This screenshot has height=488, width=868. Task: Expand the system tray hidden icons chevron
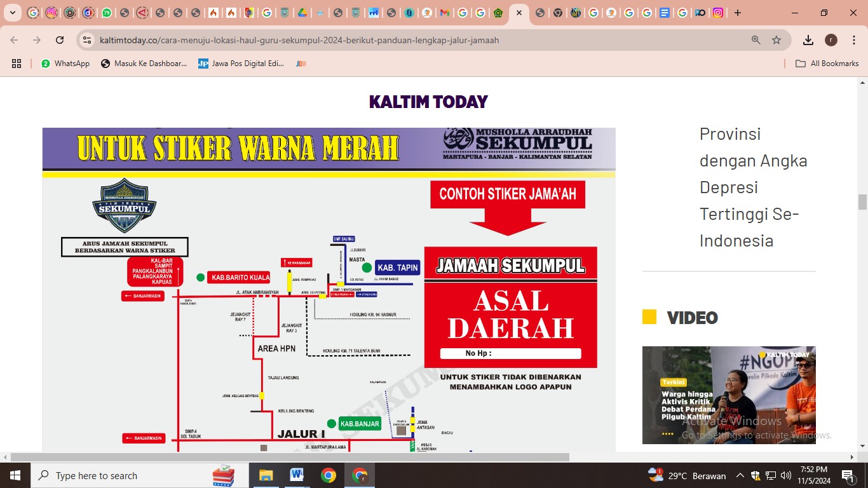[x=740, y=475]
